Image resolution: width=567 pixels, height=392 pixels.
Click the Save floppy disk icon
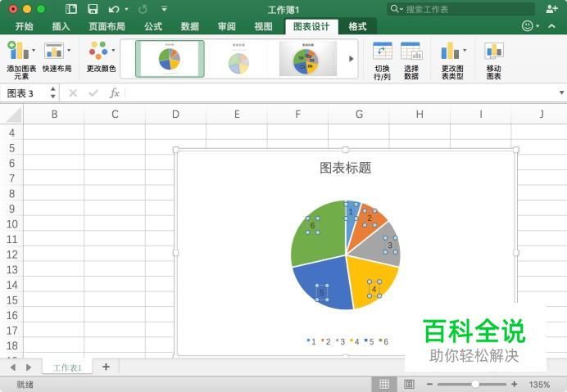tap(93, 9)
